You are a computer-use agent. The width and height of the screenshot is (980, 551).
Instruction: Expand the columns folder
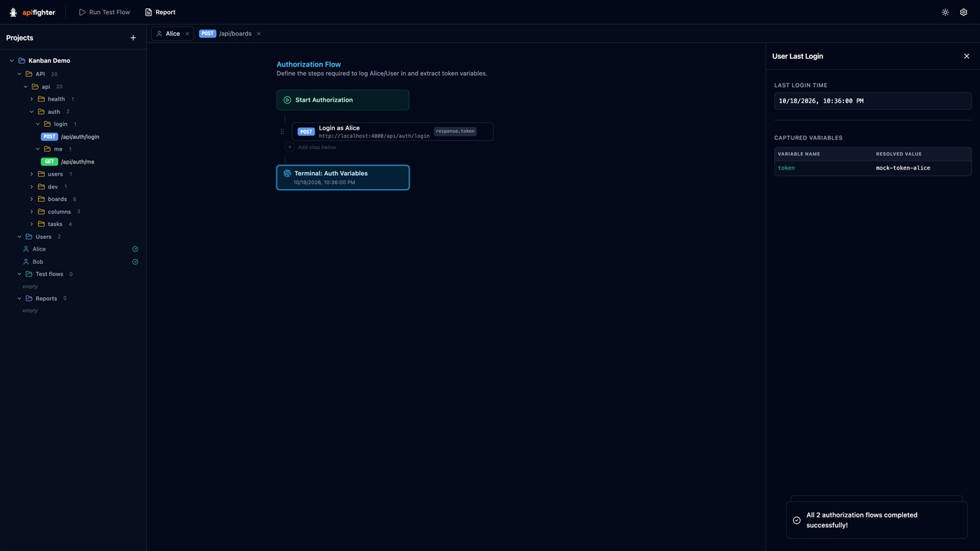pos(32,211)
